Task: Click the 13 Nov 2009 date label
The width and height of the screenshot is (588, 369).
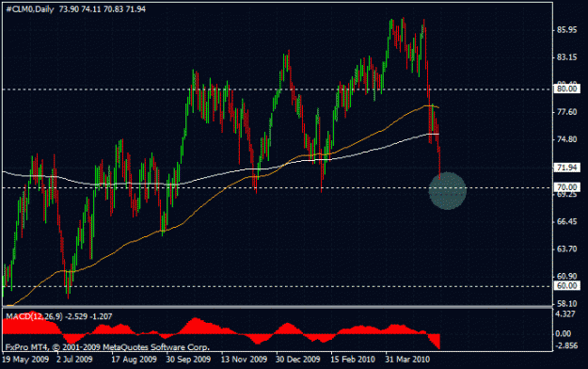Action: 244,360
